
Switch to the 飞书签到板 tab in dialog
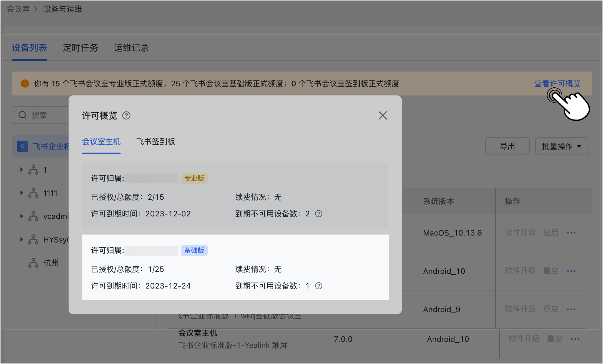pyautogui.click(x=155, y=142)
